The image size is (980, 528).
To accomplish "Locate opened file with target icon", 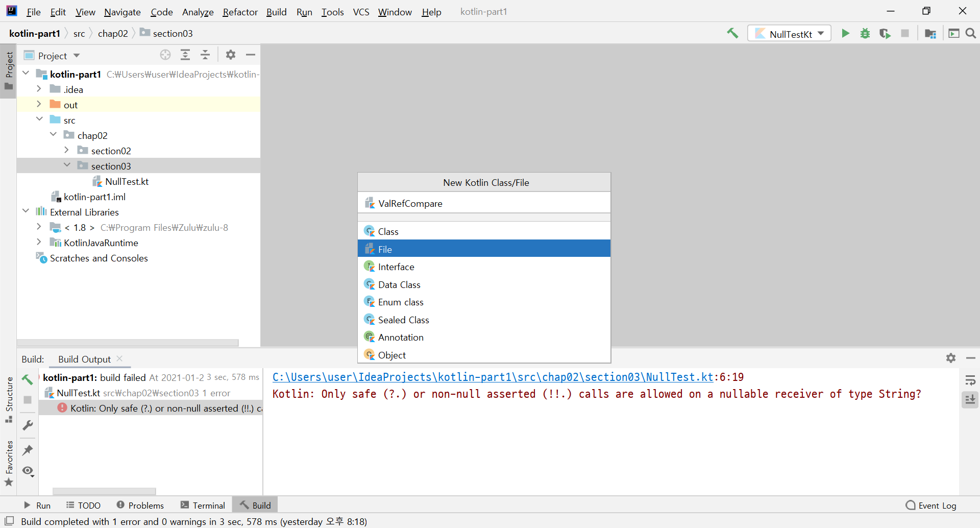I will [x=165, y=55].
